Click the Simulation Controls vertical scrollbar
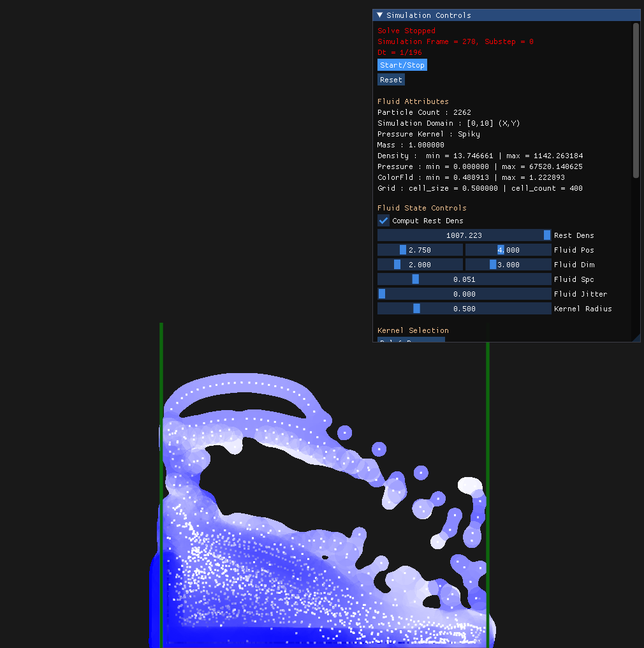This screenshot has width=644, height=648. click(x=636, y=100)
